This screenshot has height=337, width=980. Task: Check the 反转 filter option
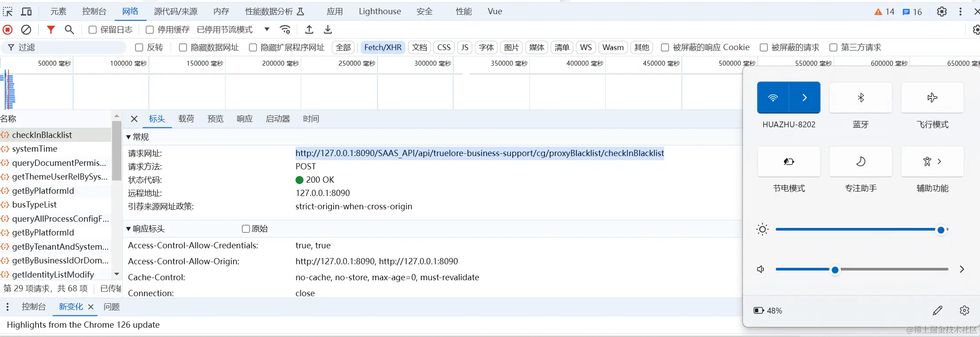point(139,47)
